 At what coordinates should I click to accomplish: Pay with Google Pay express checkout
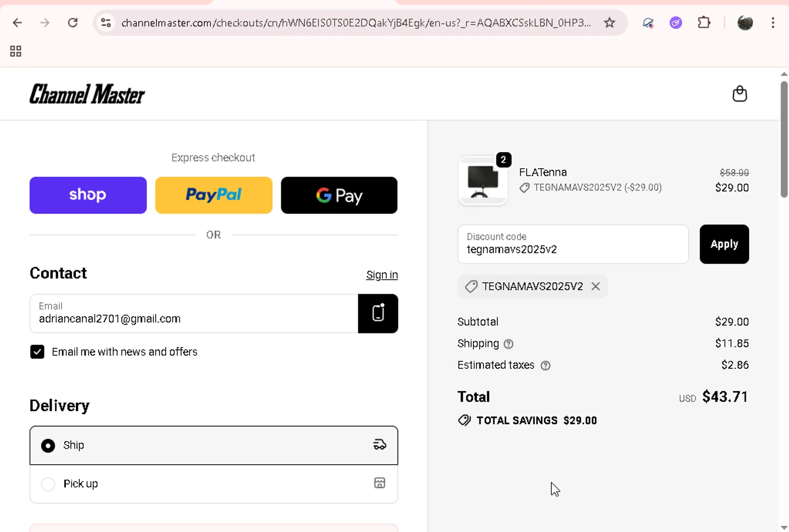click(x=339, y=195)
